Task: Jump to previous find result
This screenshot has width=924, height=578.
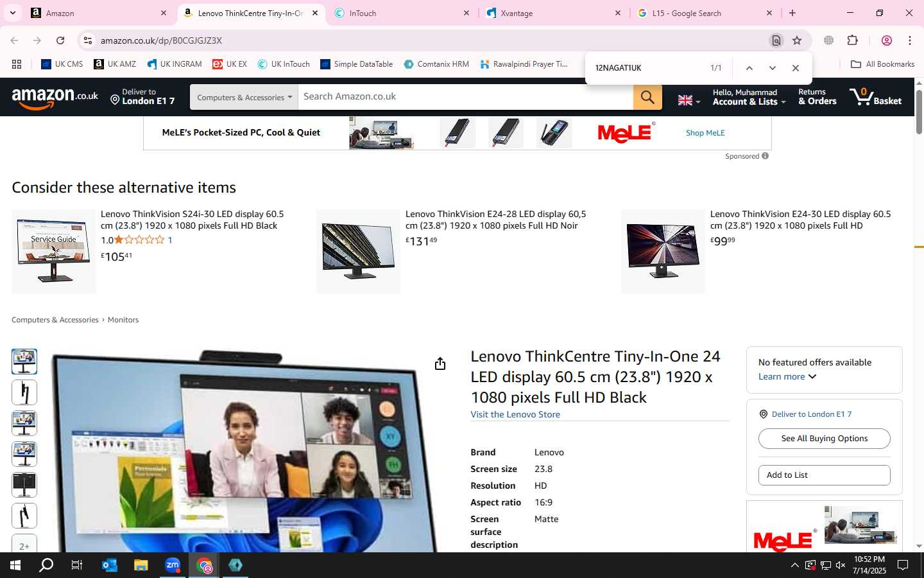Action: tap(749, 68)
